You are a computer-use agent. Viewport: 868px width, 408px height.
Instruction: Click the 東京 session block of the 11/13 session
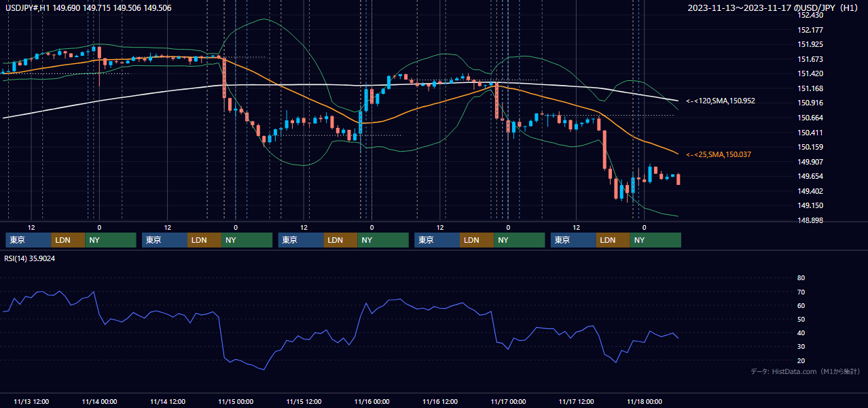tap(29, 240)
